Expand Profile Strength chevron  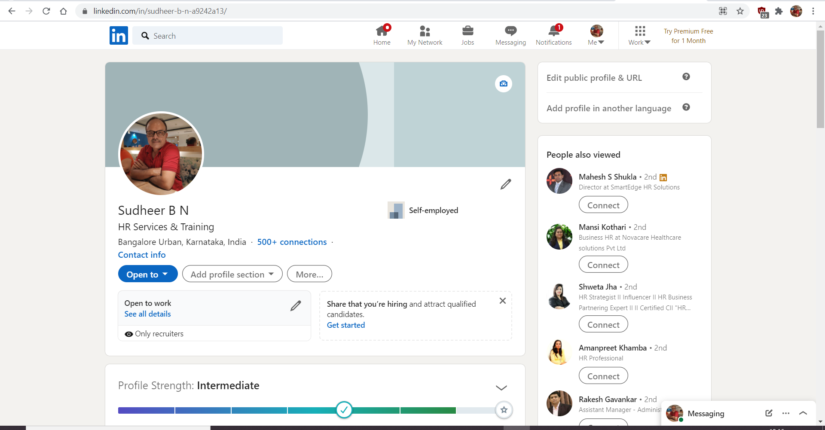coord(501,388)
